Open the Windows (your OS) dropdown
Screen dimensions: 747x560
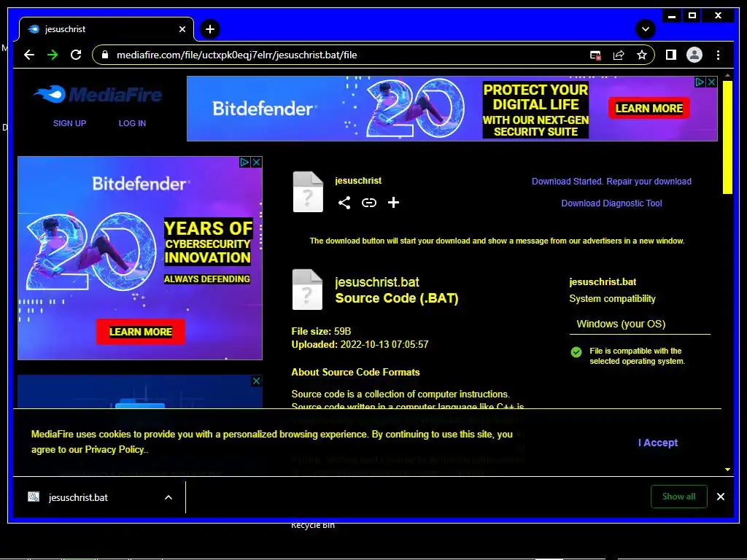click(640, 324)
